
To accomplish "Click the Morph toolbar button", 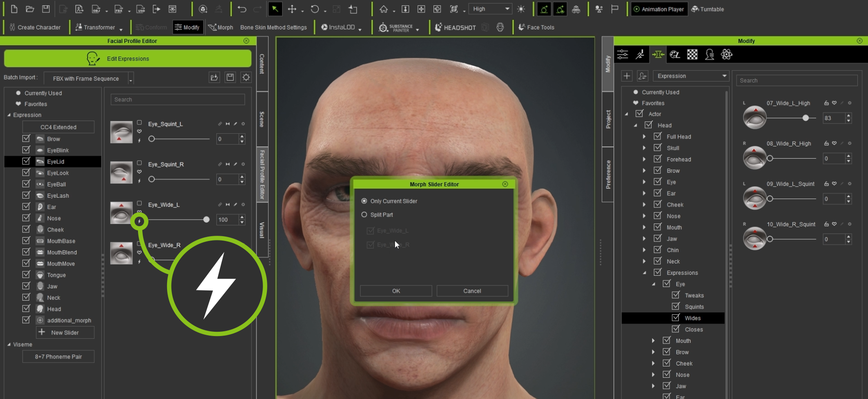I will tap(221, 27).
